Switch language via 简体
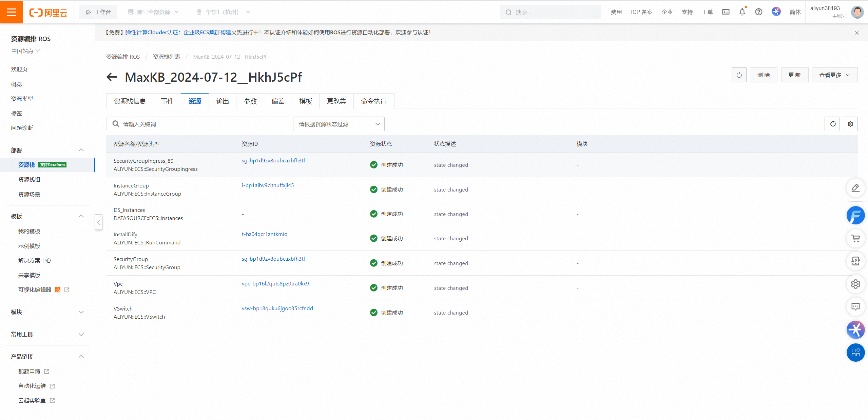This screenshot has width=868, height=420. 795,12
